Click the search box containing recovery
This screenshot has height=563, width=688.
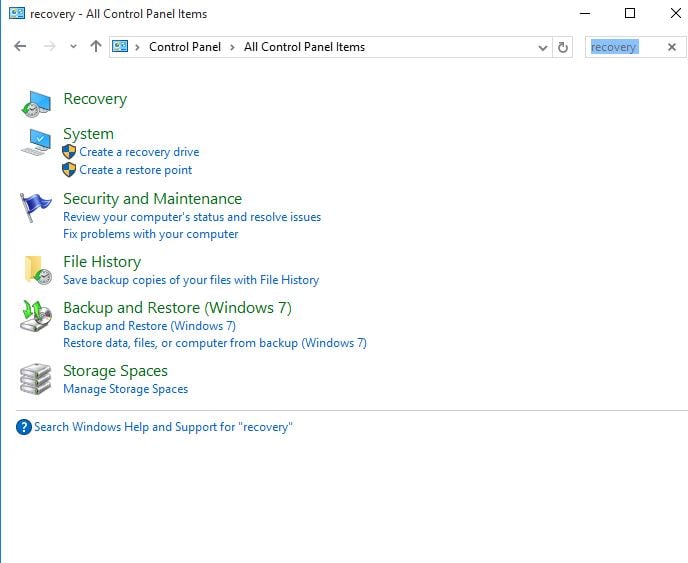point(625,47)
